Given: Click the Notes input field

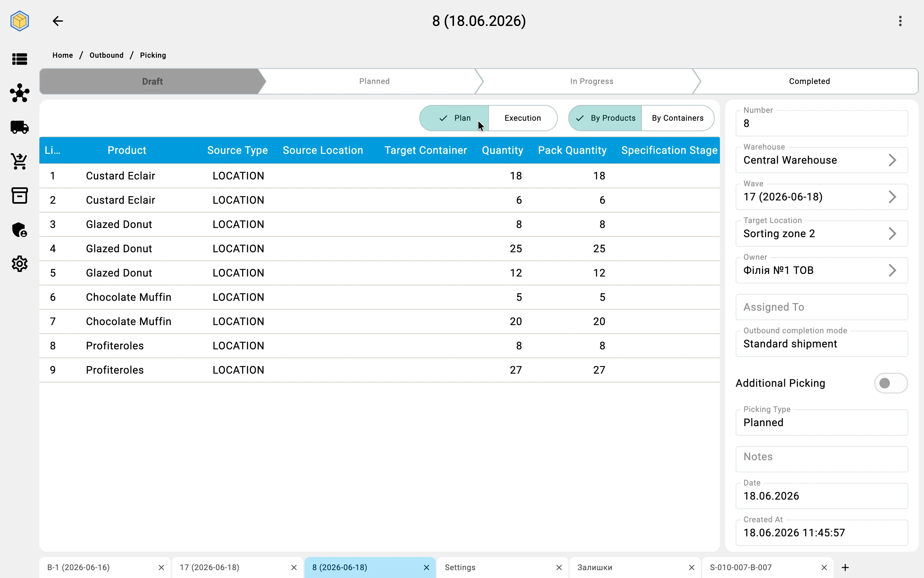Looking at the screenshot, I should [x=822, y=459].
